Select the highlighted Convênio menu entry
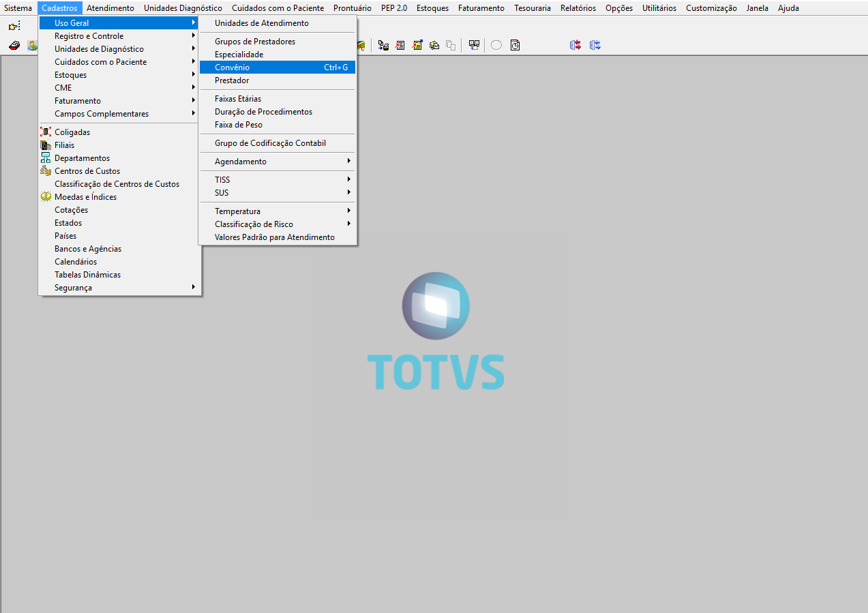The width and height of the screenshot is (868, 613). (x=278, y=68)
